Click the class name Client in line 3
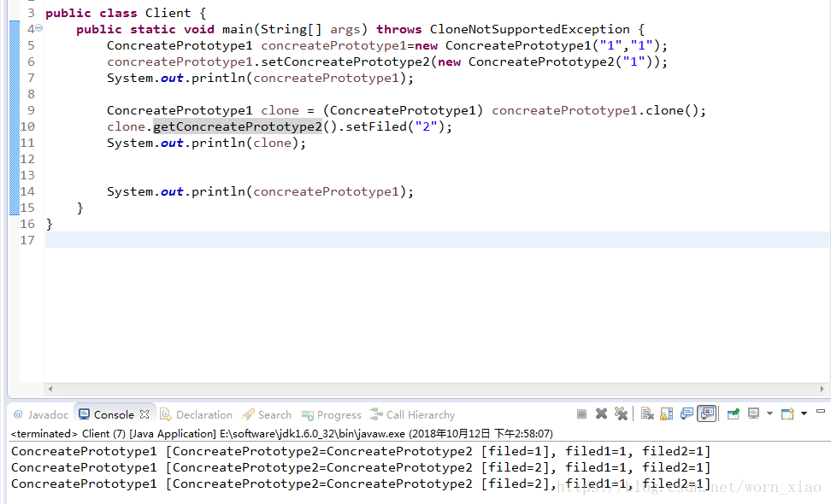 point(168,13)
